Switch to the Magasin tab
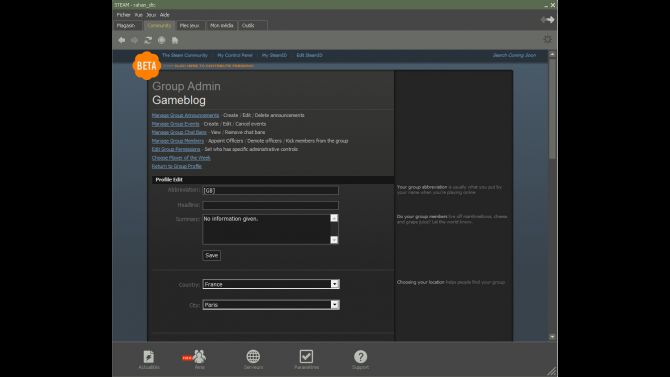The width and height of the screenshot is (670, 377). pos(126,26)
